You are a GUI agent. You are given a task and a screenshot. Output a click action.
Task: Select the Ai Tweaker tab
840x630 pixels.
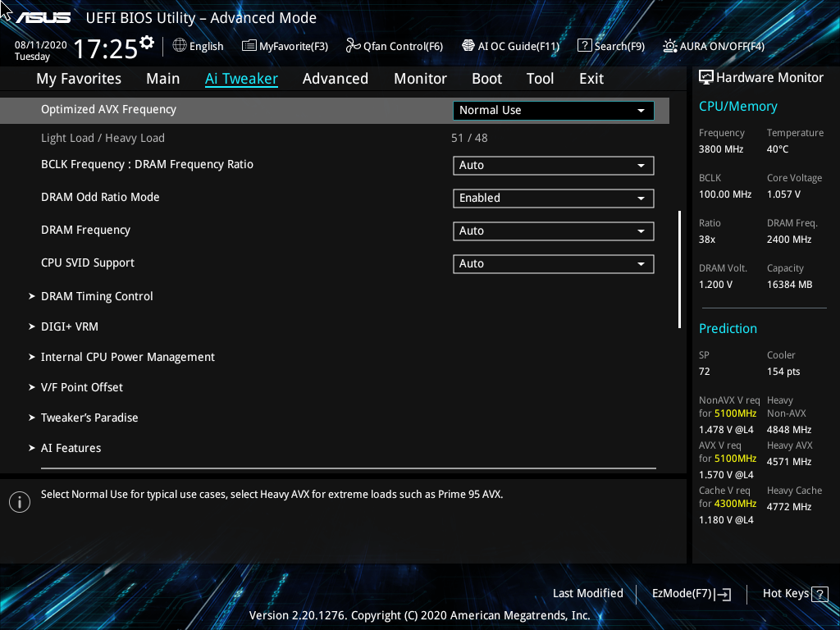pos(241,79)
